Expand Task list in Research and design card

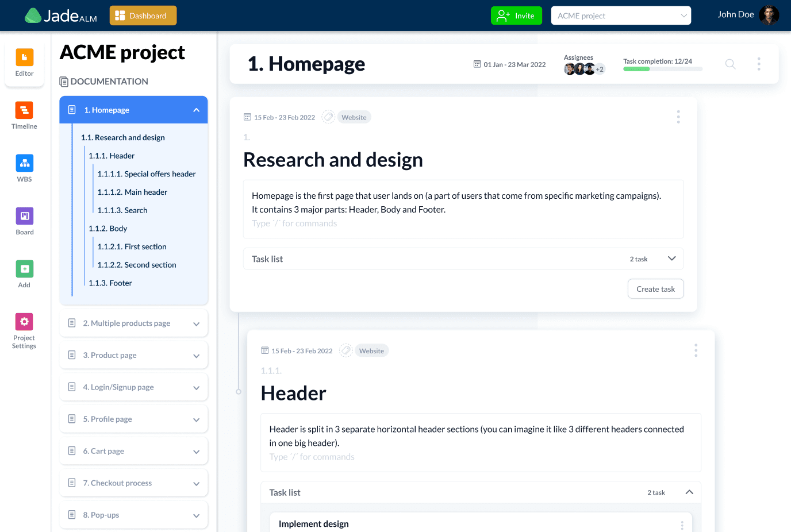click(x=671, y=259)
